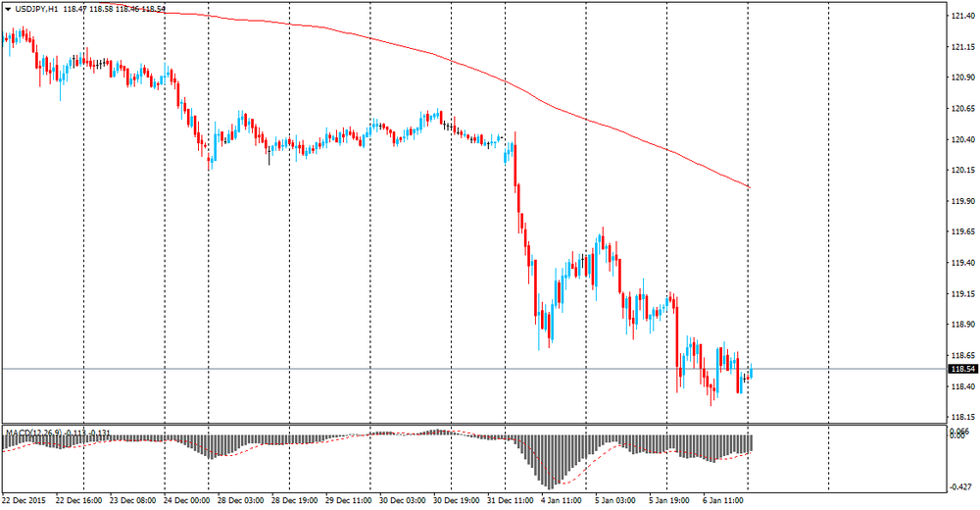This screenshot has width=980, height=510.
Task: Click the MACD(12,26,9) indicator label
Action: click(35, 433)
